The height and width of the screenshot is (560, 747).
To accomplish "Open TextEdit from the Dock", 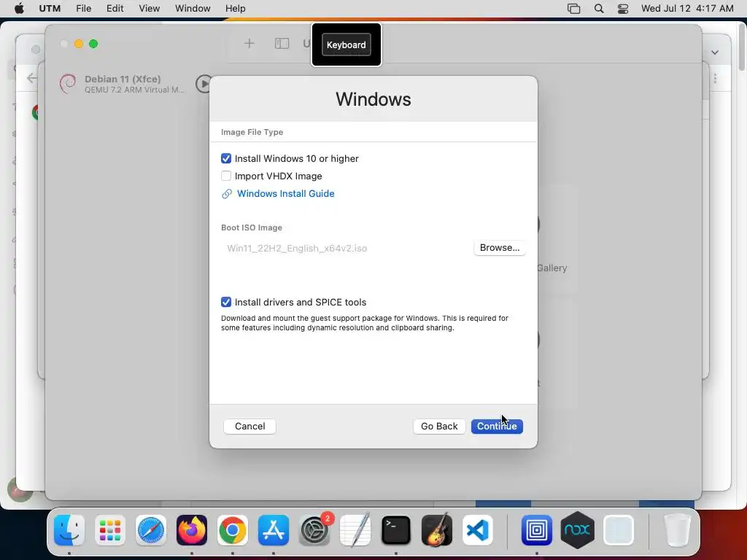I will pyautogui.click(x=355, y=530).
